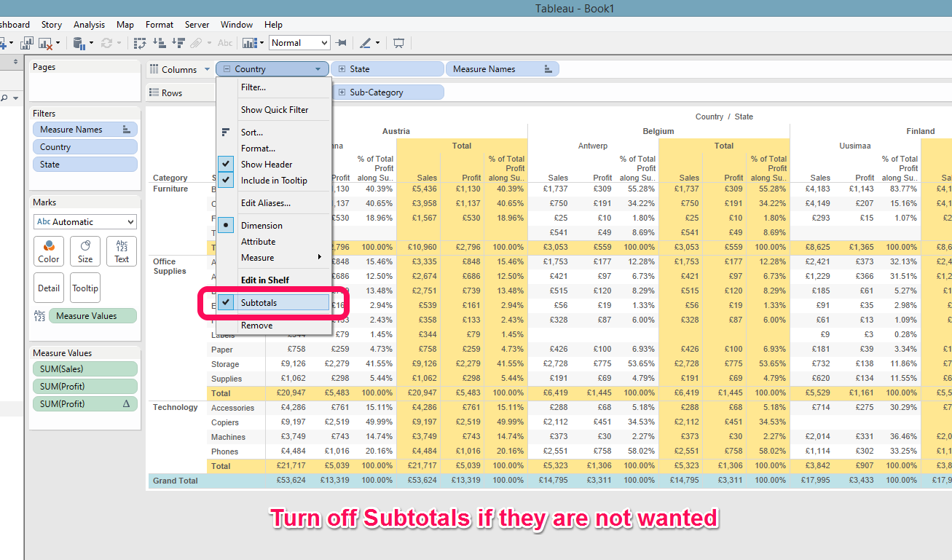This screenshot has width=952, height=560.
Task: Click the Country filter pill
Action: click(84, 147)
